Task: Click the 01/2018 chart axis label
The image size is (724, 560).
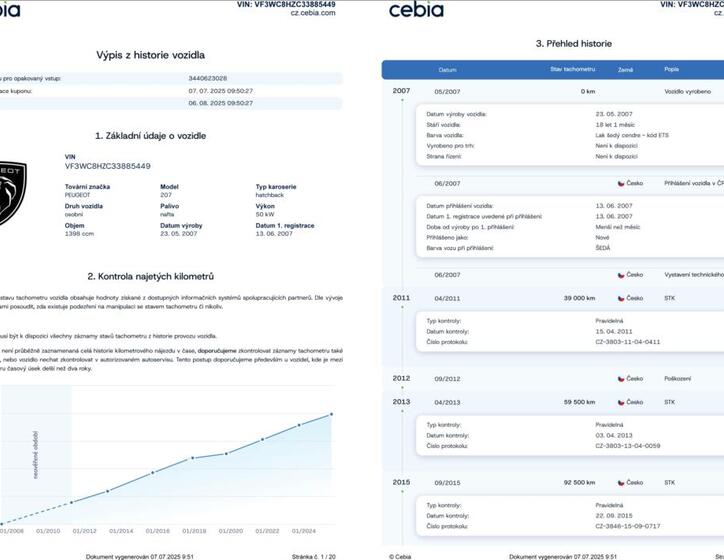Action: (194, 531)
